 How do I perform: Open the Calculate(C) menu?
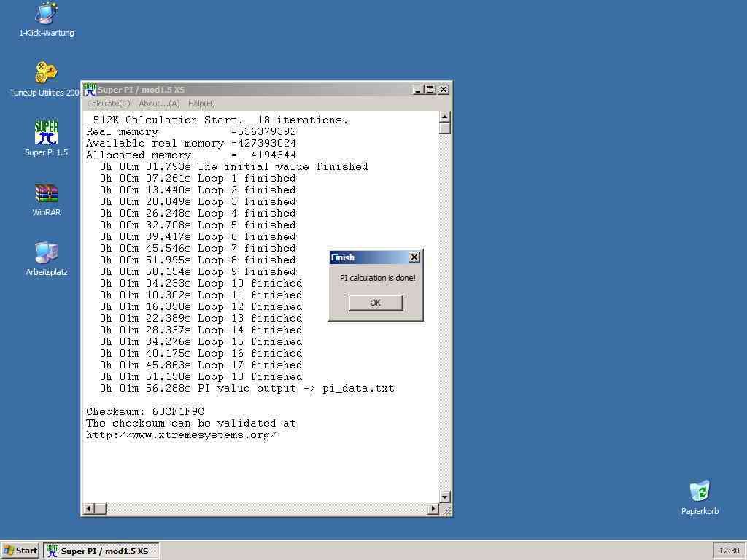[x=109, y=104]
